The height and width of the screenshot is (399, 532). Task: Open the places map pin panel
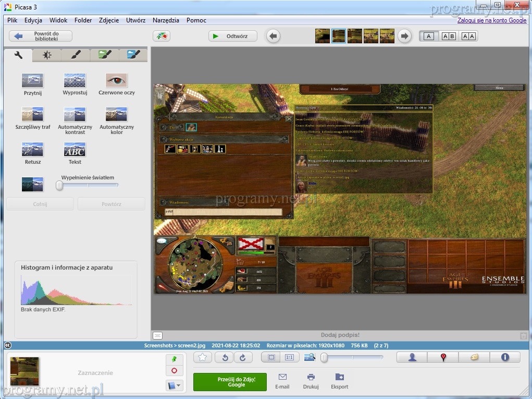(443, 357)
